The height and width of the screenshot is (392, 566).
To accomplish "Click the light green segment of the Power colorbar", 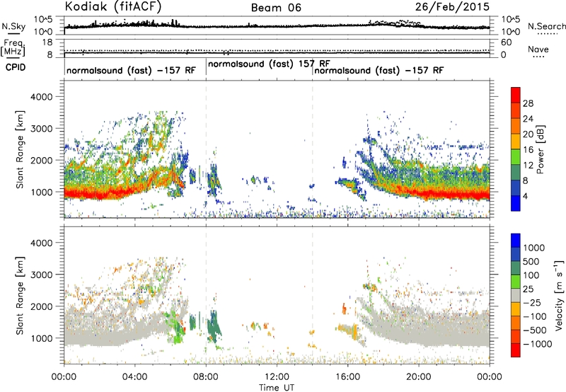I will click(516, 156).
